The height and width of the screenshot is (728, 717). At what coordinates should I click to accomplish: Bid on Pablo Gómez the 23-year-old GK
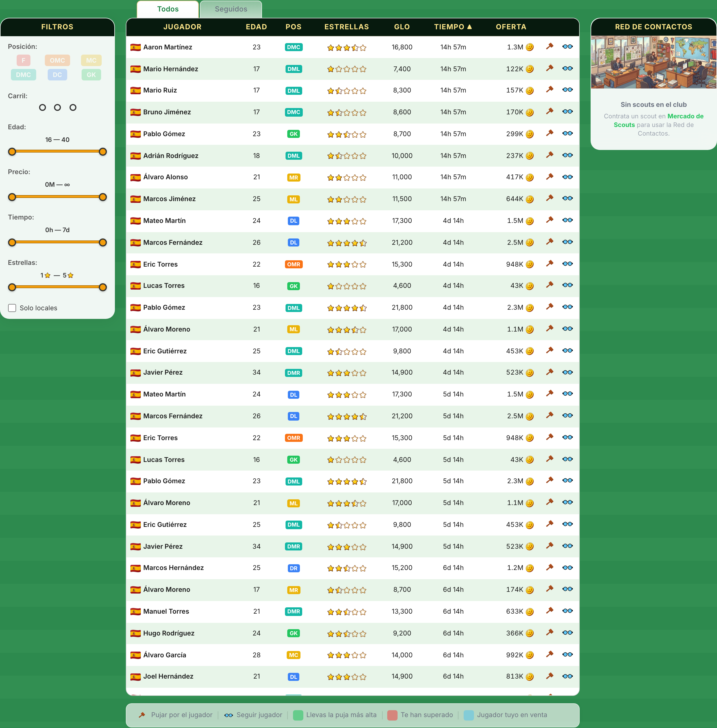click(550, 134)
